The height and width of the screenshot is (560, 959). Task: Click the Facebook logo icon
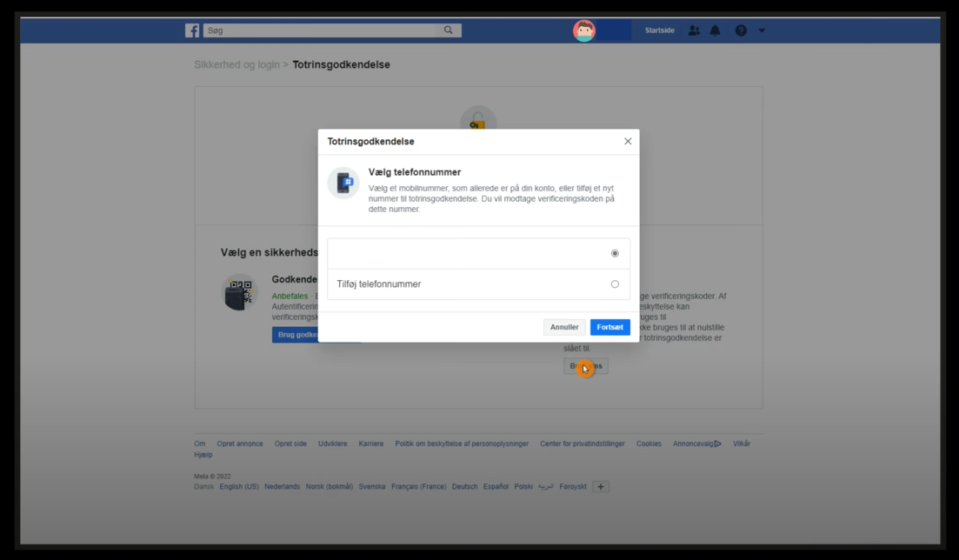(x=192, y=30)
